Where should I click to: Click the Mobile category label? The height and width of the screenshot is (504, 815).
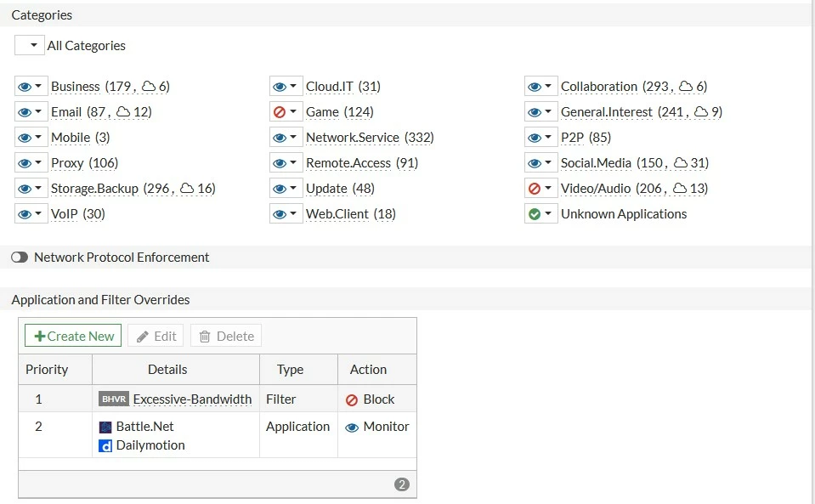click(x=71, y=138)
